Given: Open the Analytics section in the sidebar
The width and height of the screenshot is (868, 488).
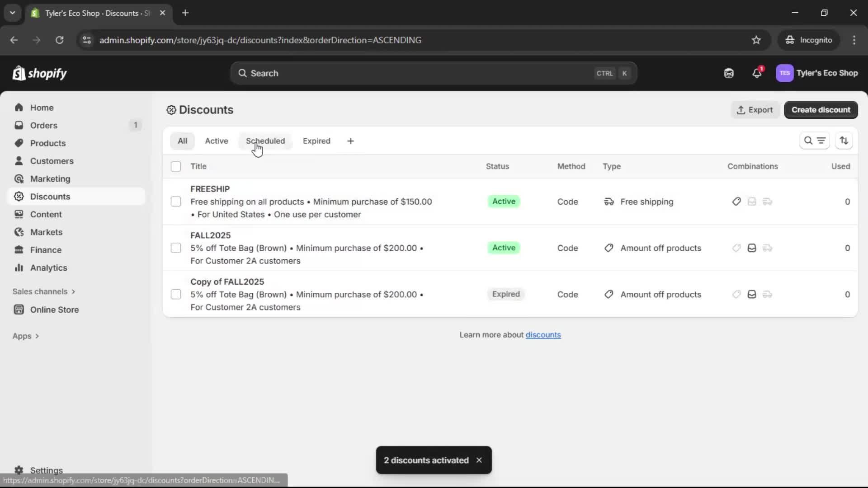Looking at the screenshot, I should pos(47,267).
